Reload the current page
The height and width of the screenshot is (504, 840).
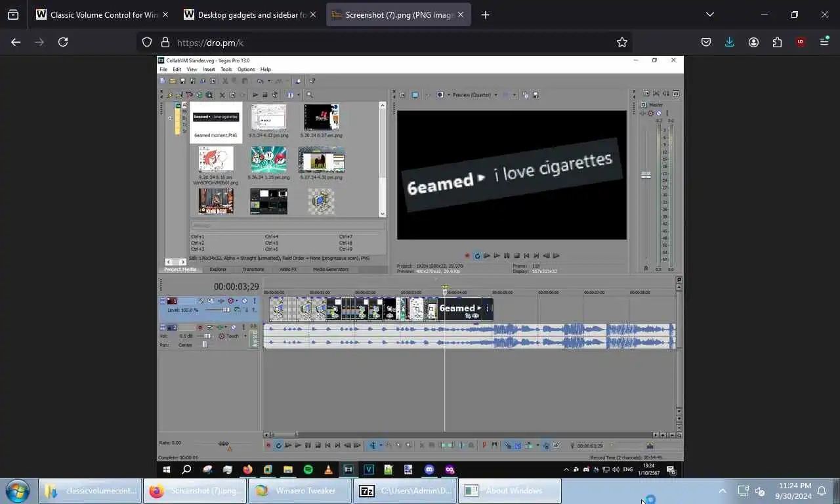tap(63, 42)
